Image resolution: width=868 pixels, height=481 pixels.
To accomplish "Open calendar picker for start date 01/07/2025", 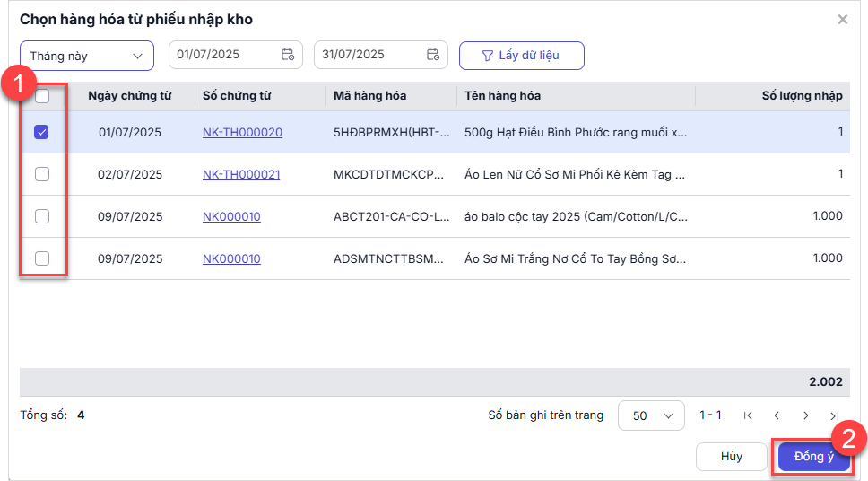I will click(288, 55).
